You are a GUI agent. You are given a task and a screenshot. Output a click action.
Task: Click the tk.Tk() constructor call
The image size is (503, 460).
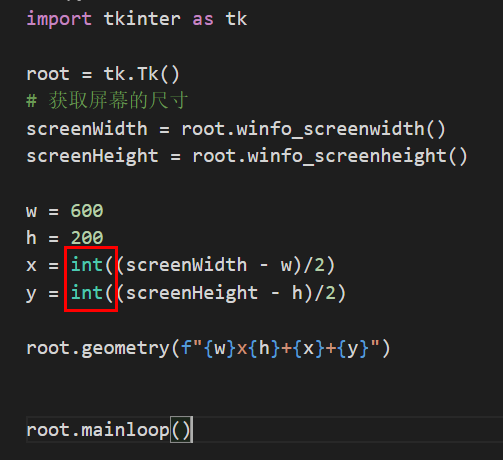point(142,74)
